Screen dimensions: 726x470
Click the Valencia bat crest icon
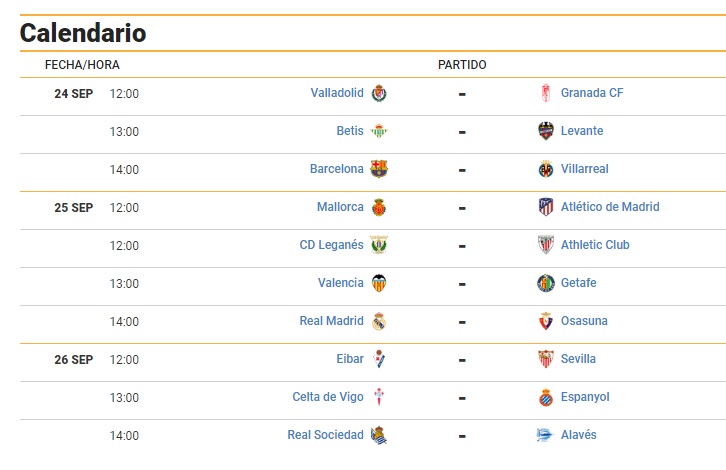379,283
